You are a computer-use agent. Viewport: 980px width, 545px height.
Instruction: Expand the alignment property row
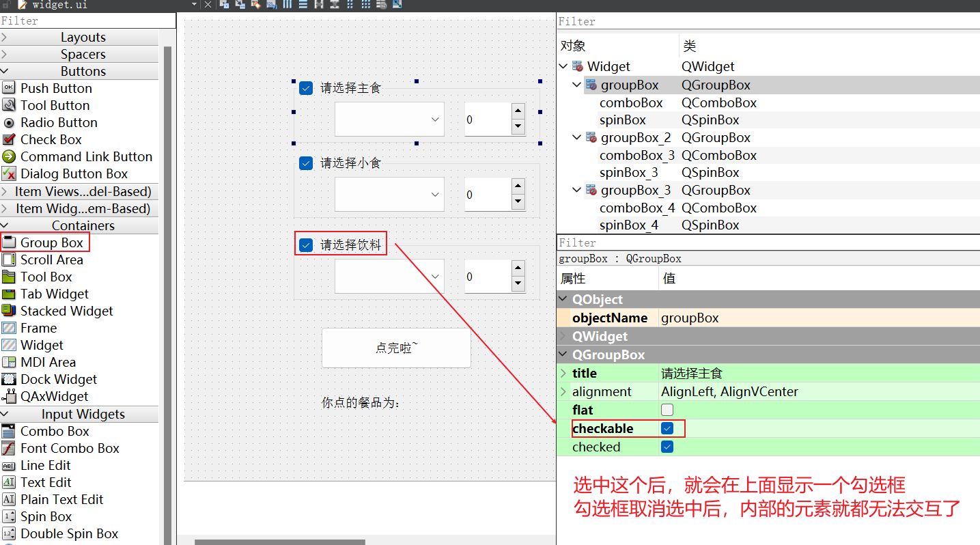click(563, 391)
